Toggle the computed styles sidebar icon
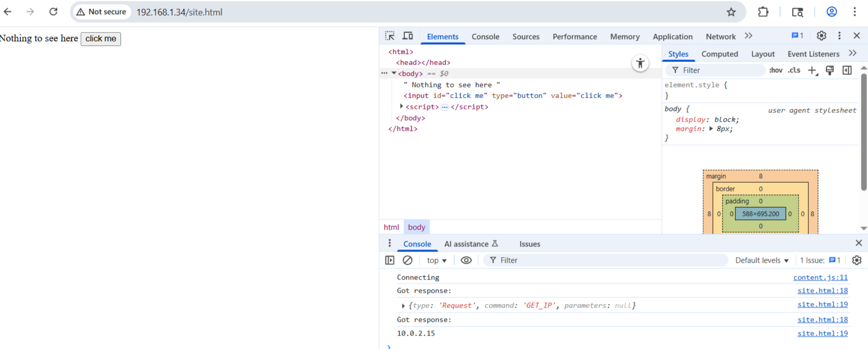 tap(847, 70)
